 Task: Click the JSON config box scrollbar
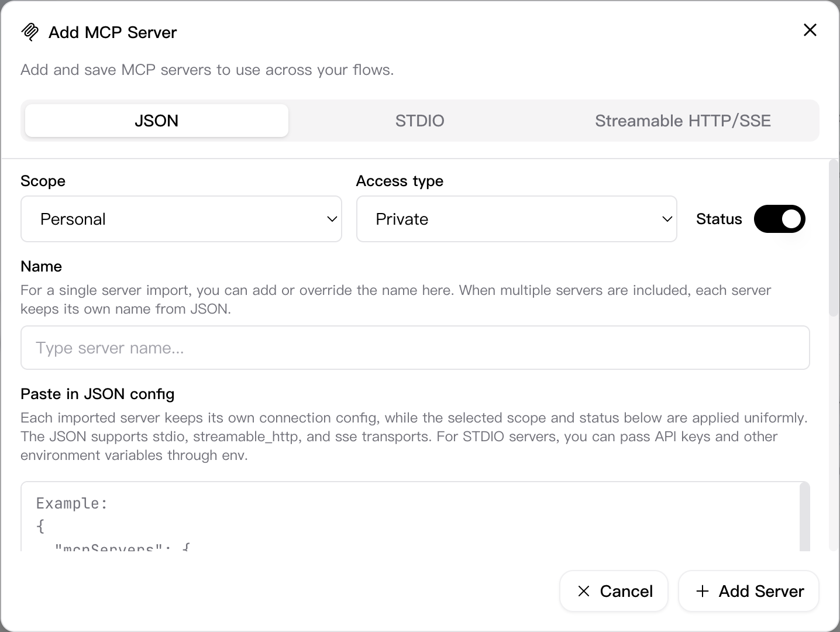tap(805, 516)
